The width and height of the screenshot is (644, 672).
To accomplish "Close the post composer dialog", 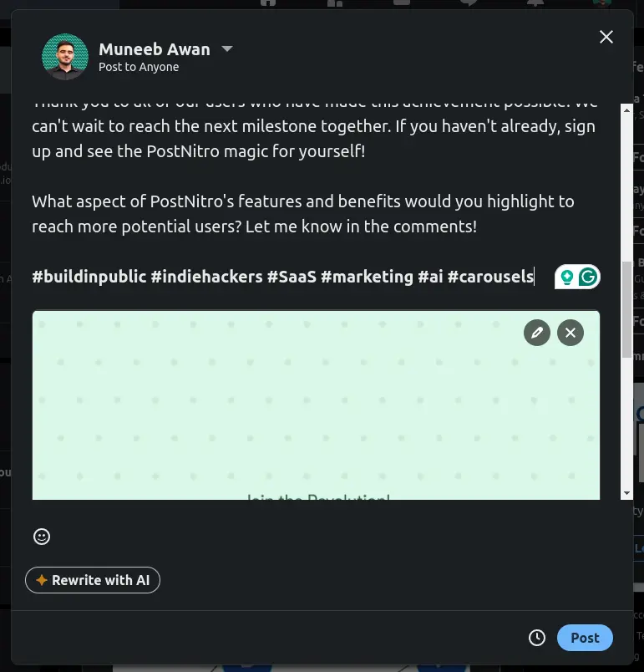I will click(x=606, y=37).
